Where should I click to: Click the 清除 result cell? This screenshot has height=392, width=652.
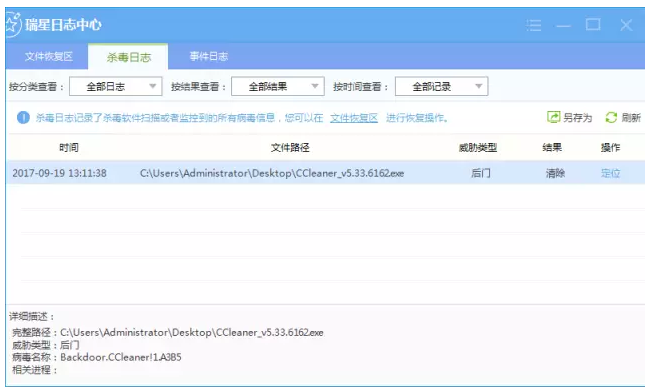tap(555, 173)
